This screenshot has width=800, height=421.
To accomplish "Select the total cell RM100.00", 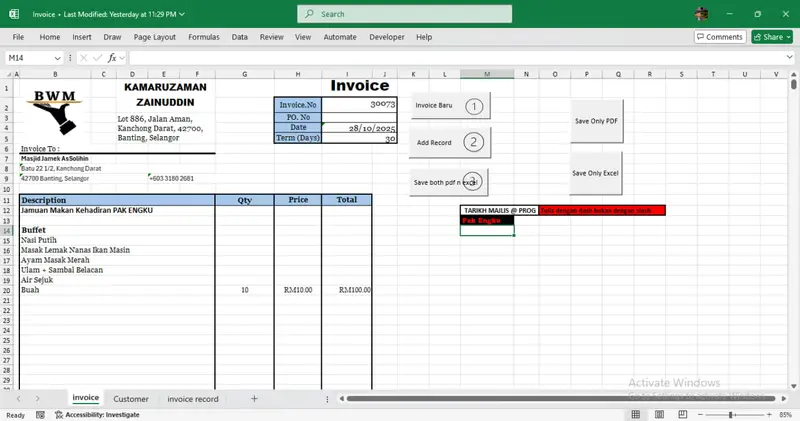I will tap(347, 290).
